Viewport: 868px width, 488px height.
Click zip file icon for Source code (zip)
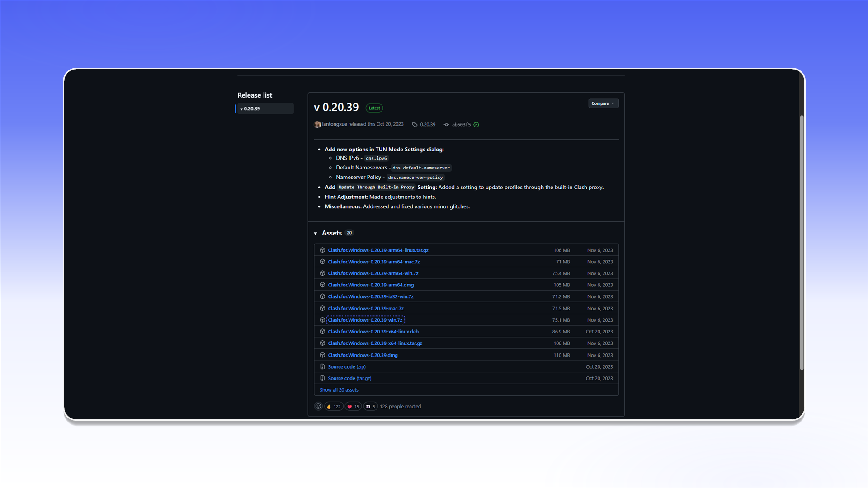[322, 367]
